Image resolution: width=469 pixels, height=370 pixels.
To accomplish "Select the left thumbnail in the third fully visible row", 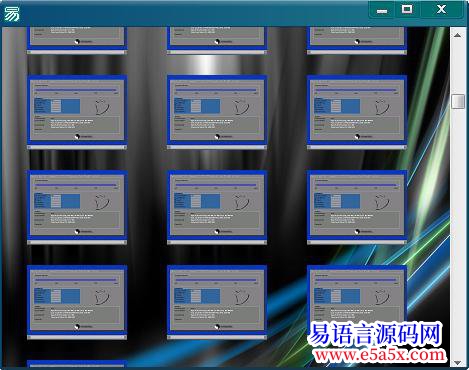I will (x=77, y=302).
